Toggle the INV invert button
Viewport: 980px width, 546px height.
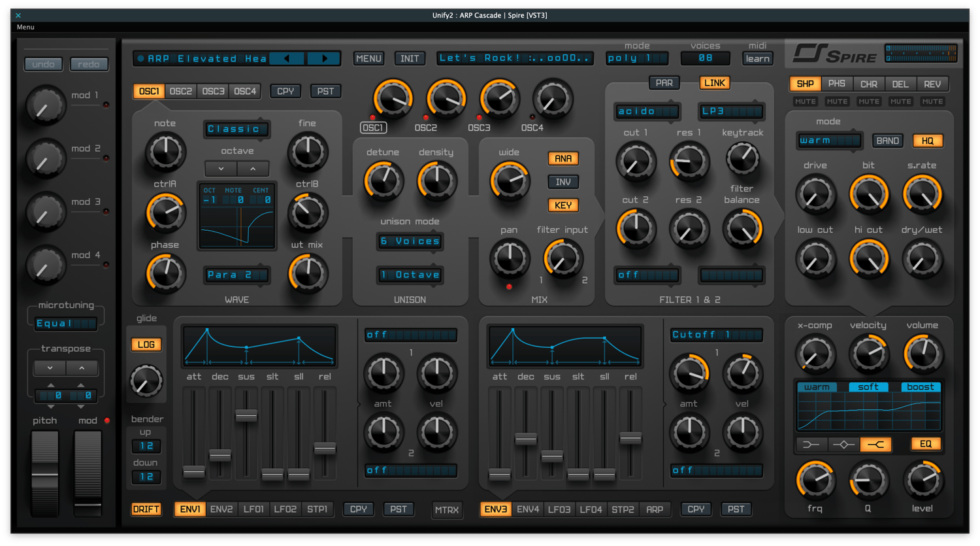563,182
